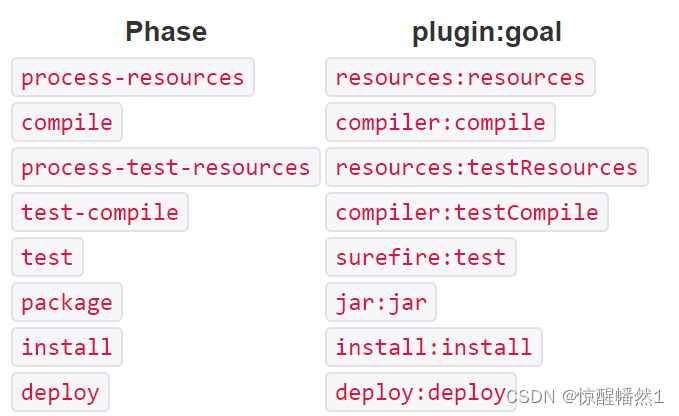Image resolution: width=679 pixels, height=416 pixels.
Task: Click the install phase code tag
Action: coord(67,347)
